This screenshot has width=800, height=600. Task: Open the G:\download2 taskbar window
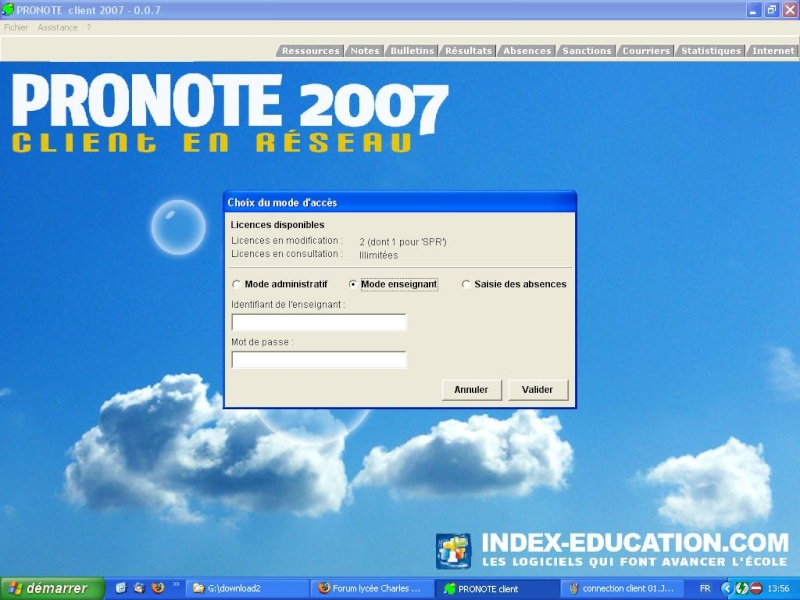(x=247, y=588)
